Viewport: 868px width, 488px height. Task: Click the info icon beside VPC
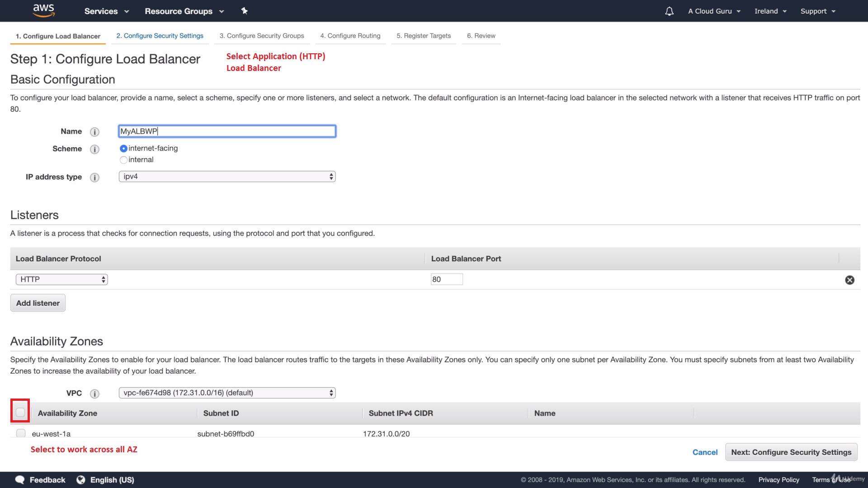click(x=94, y=394)
